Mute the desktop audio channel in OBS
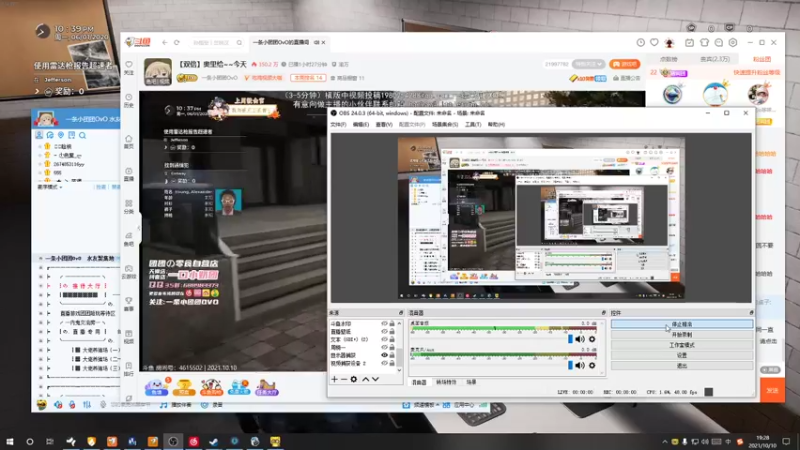The image size is (800, 450). click(580, 339)
